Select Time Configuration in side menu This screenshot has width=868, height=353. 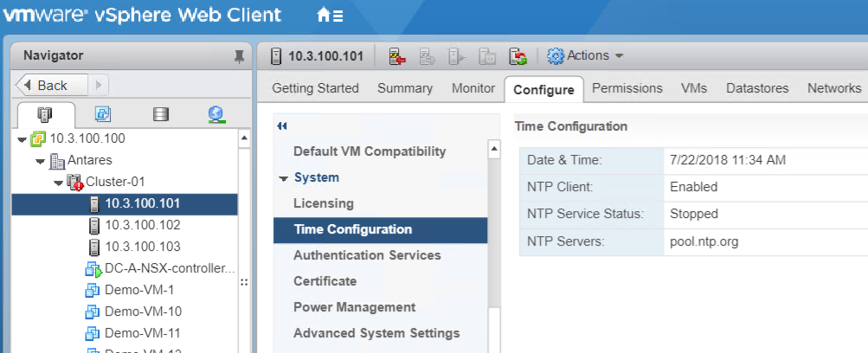(380, 229)
